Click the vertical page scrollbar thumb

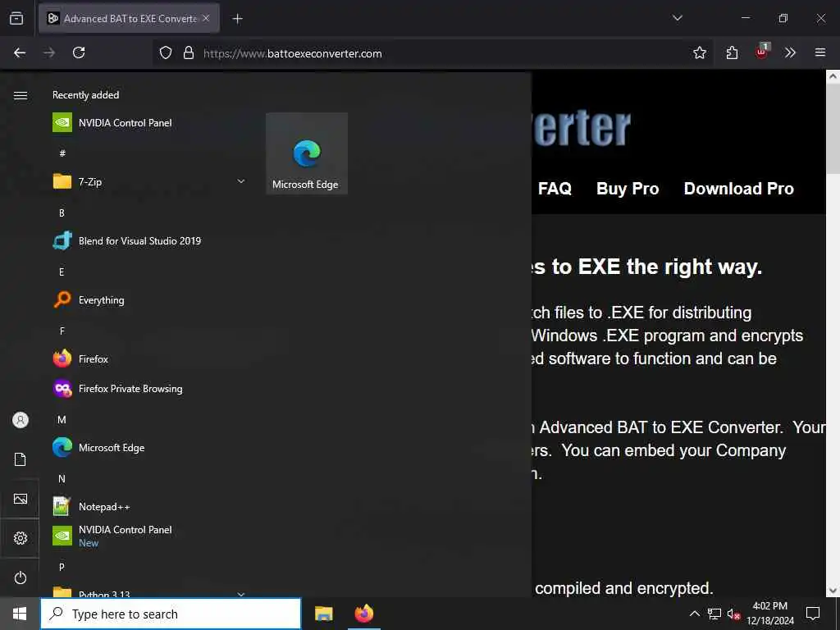(x=833, y=129)
